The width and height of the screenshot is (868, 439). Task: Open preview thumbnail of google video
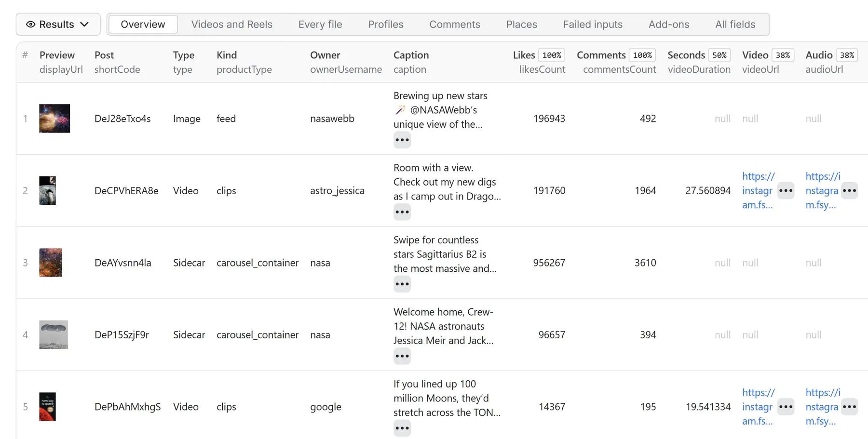(47, 407)
